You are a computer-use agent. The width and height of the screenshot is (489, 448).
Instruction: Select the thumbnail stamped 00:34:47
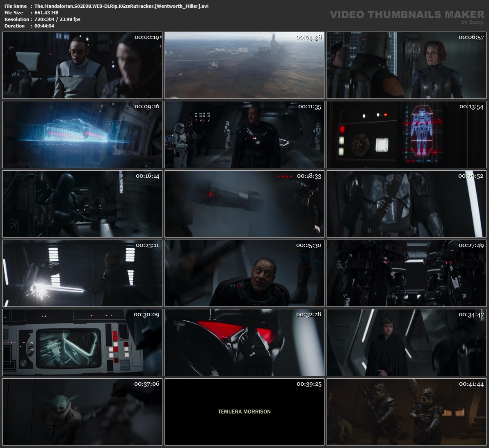tap(407, 343)
